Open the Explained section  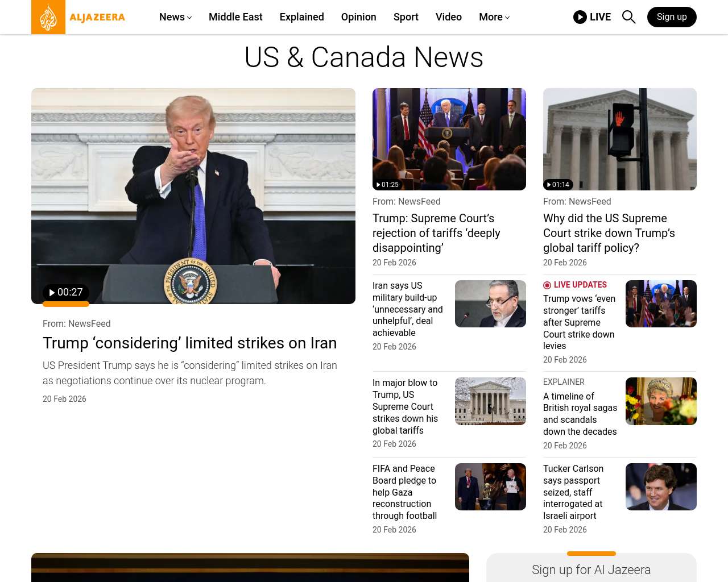coord(301,17)
